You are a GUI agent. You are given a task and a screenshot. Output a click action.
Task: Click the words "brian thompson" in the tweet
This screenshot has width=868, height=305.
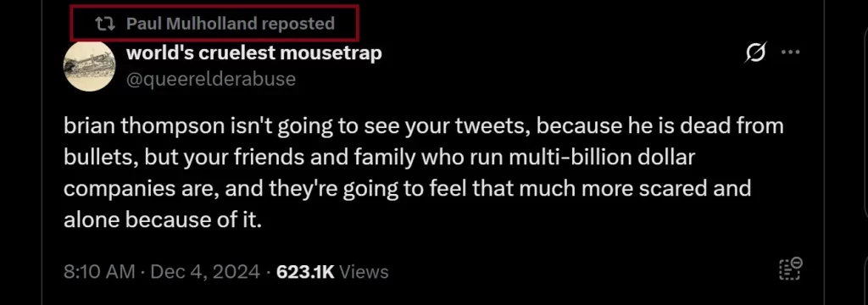pyautogui.click(x=143, y=126)
